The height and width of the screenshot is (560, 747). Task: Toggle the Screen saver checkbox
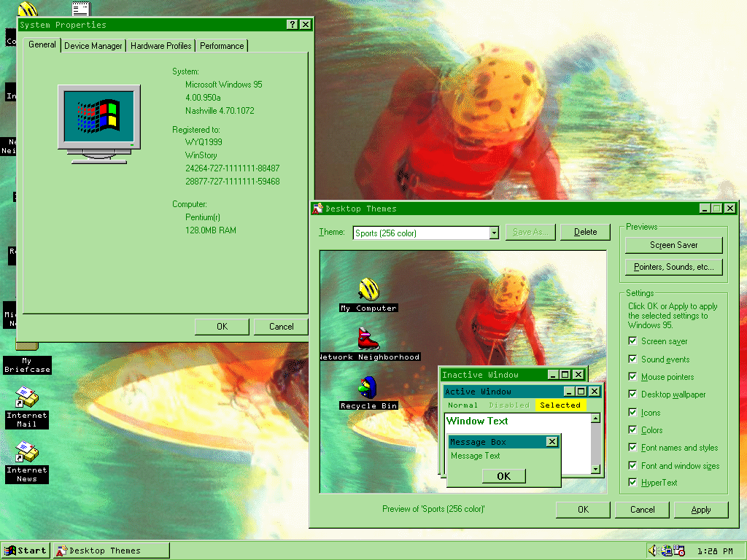tap(632, 341)
